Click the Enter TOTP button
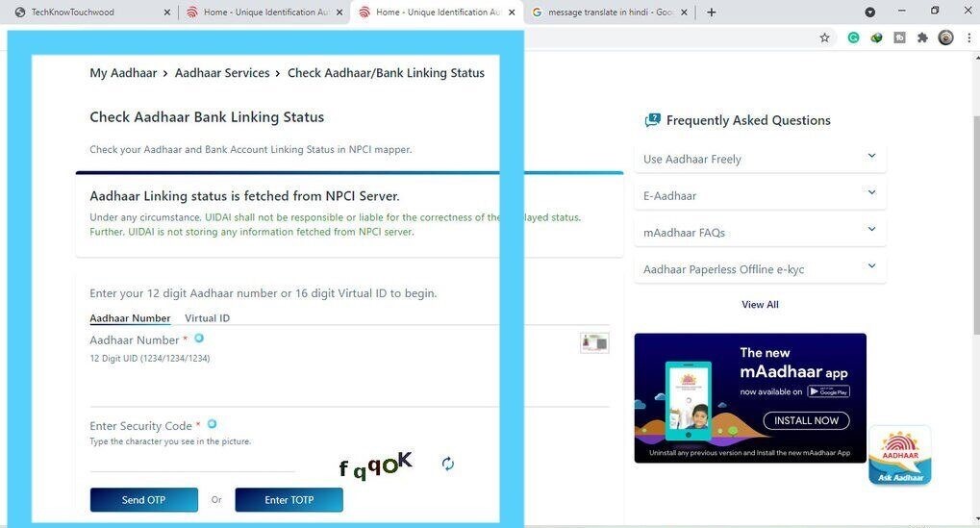This screenshot has height=528, width=980. (x=289, y=500)
